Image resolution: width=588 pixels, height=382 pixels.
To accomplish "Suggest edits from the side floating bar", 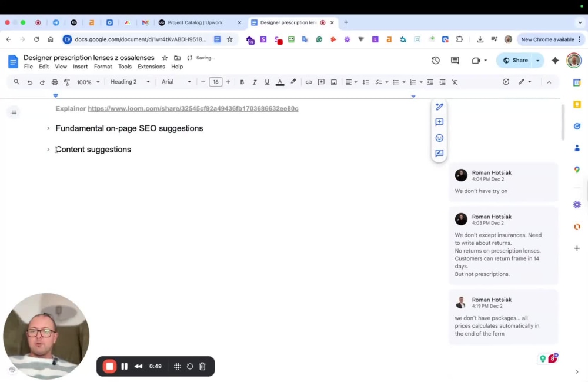I will (x=439, y=153).
